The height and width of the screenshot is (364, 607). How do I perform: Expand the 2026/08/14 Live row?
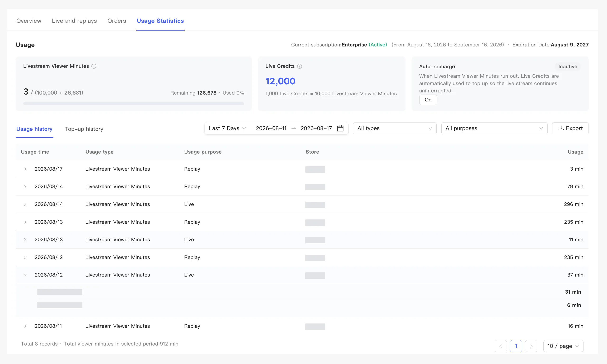tap(25, 204)
